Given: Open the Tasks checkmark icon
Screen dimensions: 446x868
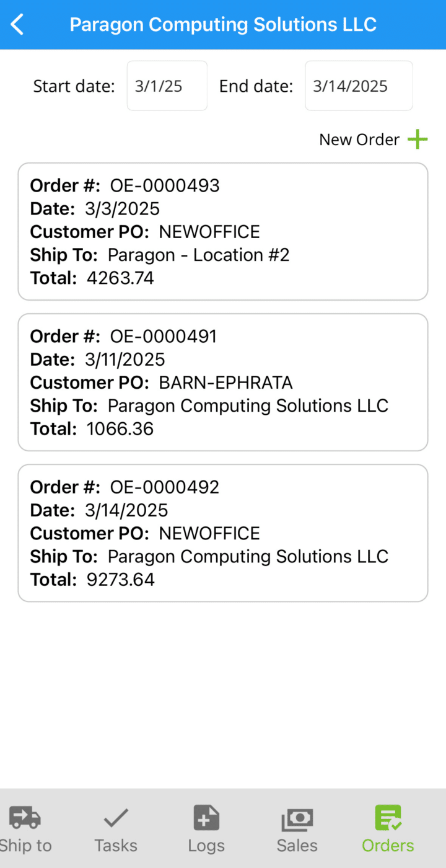Looking at the screenshot, I should click(116, 818).
